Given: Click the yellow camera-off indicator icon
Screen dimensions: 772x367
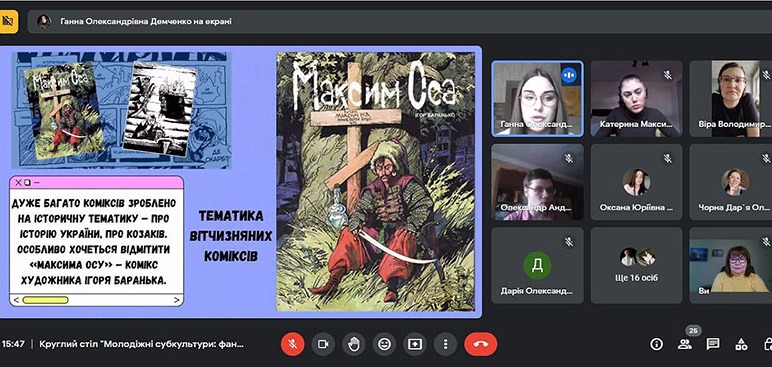Looking at the screenshot, I should click(8, 22).
